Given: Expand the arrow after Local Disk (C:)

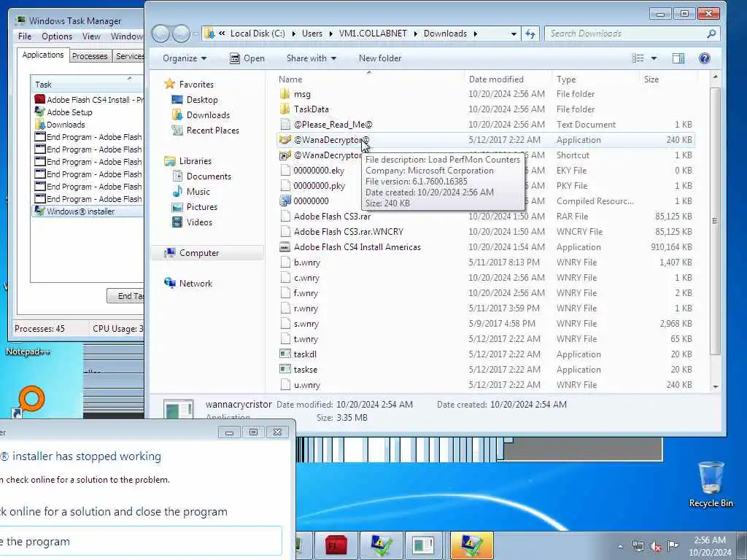Looking at the screenshot, I should coord(293,34).
